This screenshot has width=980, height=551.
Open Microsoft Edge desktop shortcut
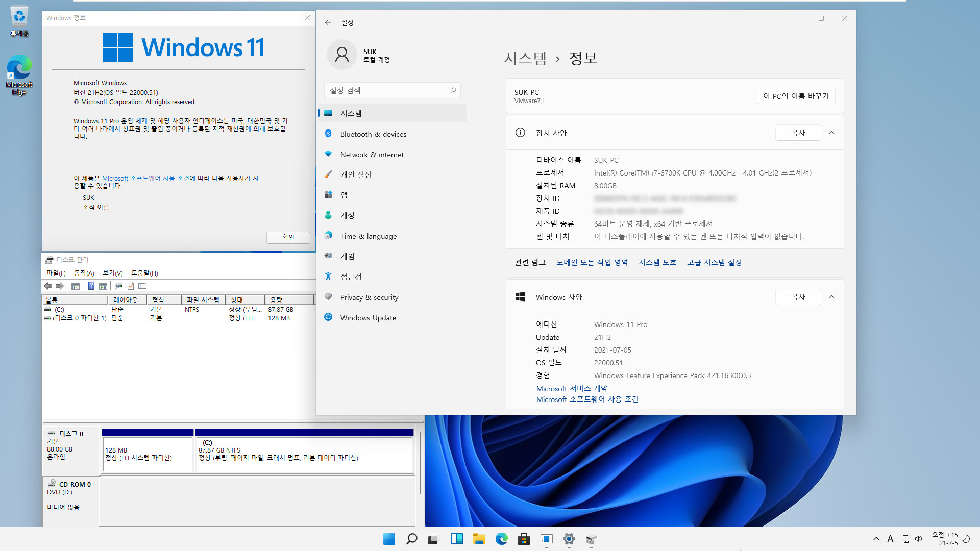click(x=19, y=76)
